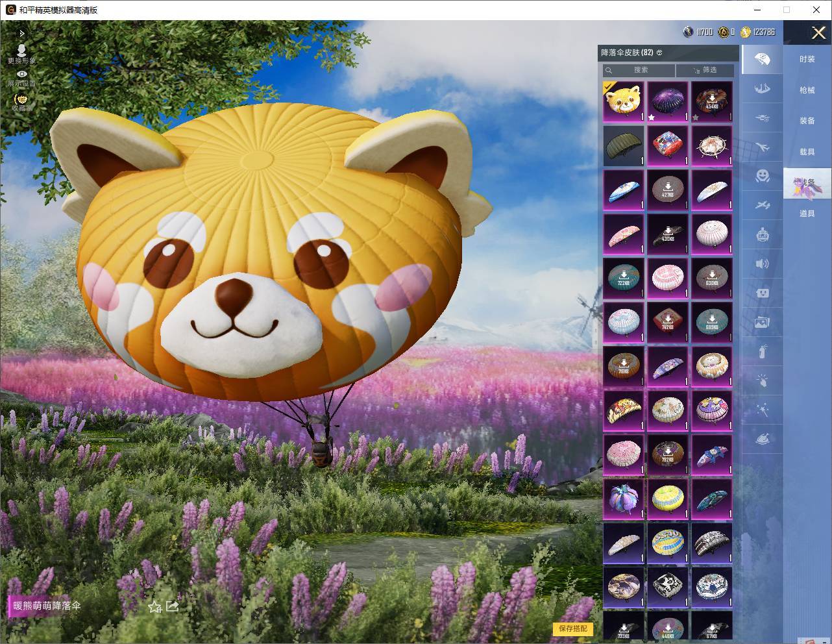Open the ship skin category in sidebar

763,88
